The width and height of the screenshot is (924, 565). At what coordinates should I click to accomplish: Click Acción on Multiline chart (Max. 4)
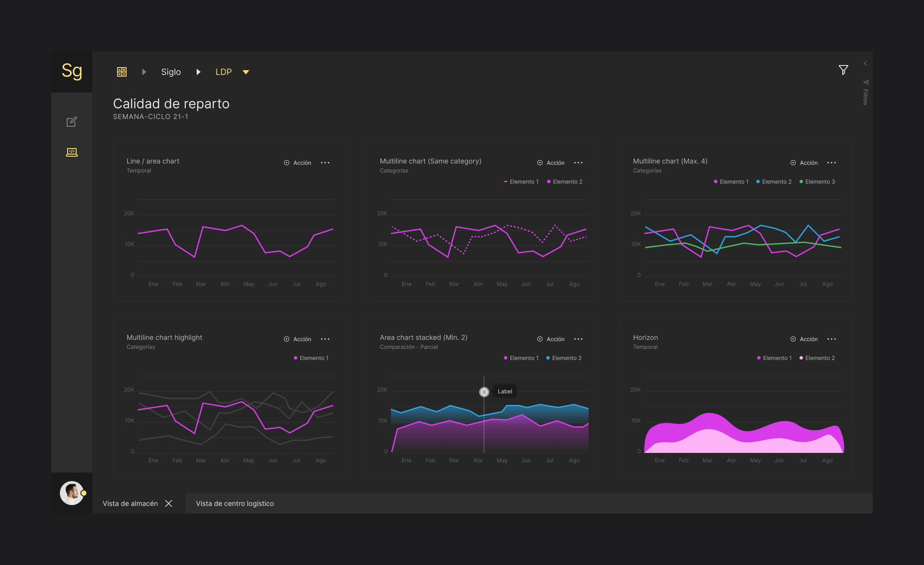[x=804, y=163]
